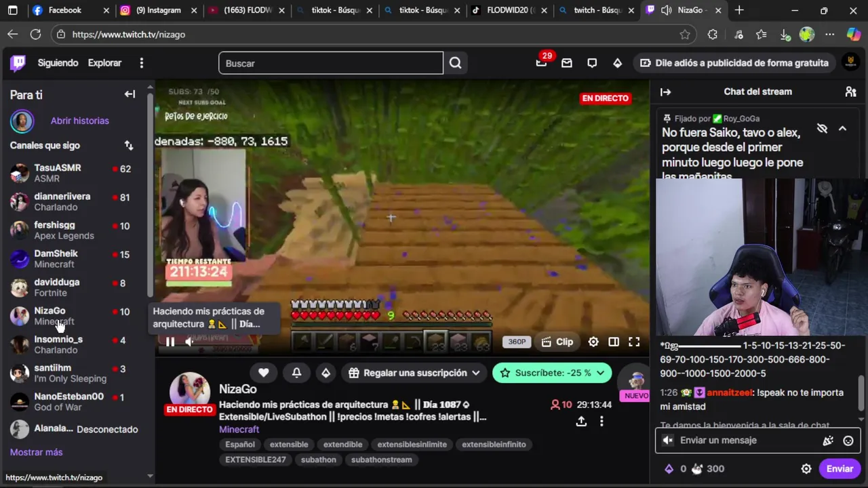Open the Explorar tab

pos(104,62)
